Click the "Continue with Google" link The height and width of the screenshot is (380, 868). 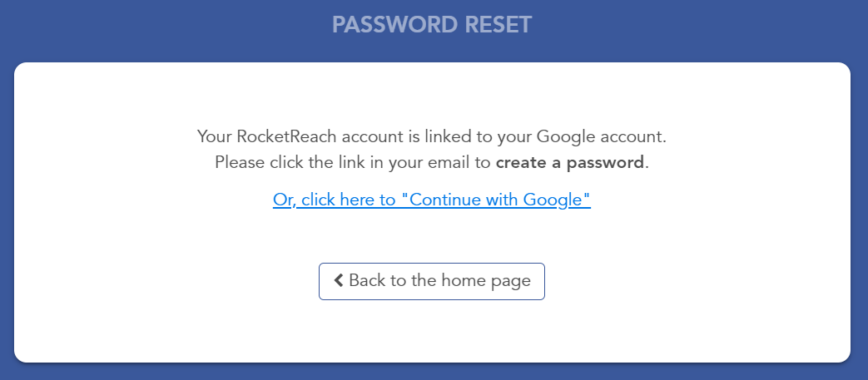click(x=431, y=200)
